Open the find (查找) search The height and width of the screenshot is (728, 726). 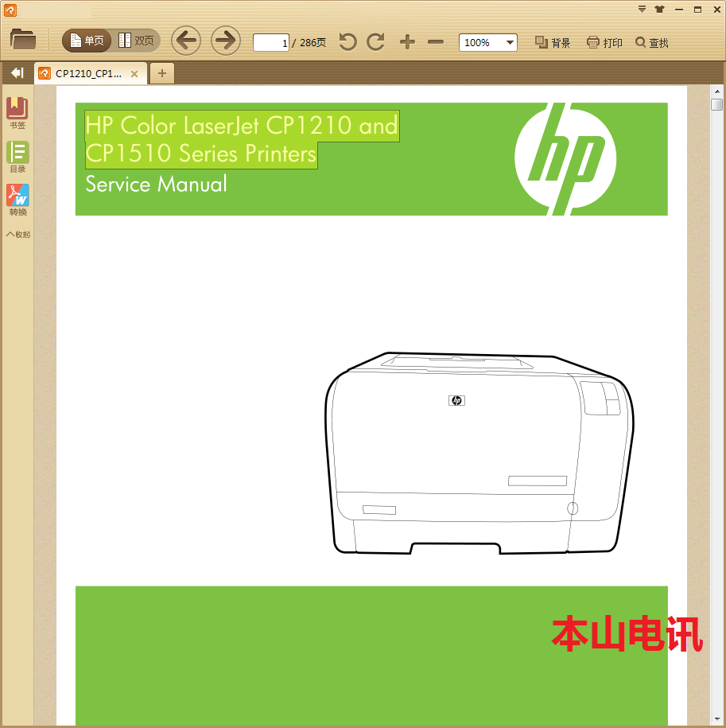pyautogui.click(x=652, y=43)
